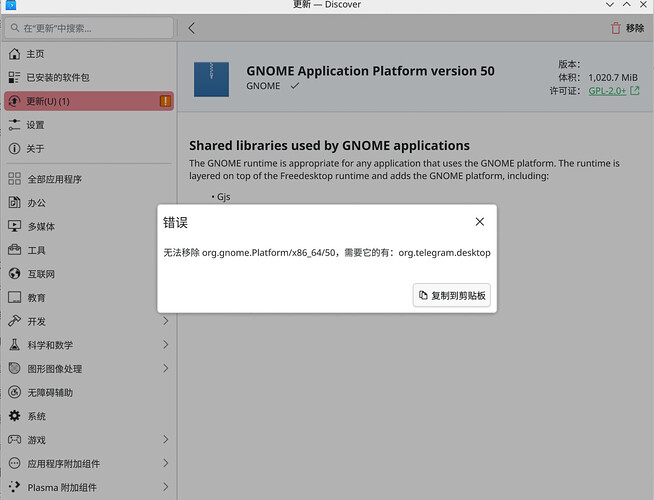Viewport: 654px width, 500px height.
Task: Expand Graphics category chevron
Action: (x=166, y=369)
